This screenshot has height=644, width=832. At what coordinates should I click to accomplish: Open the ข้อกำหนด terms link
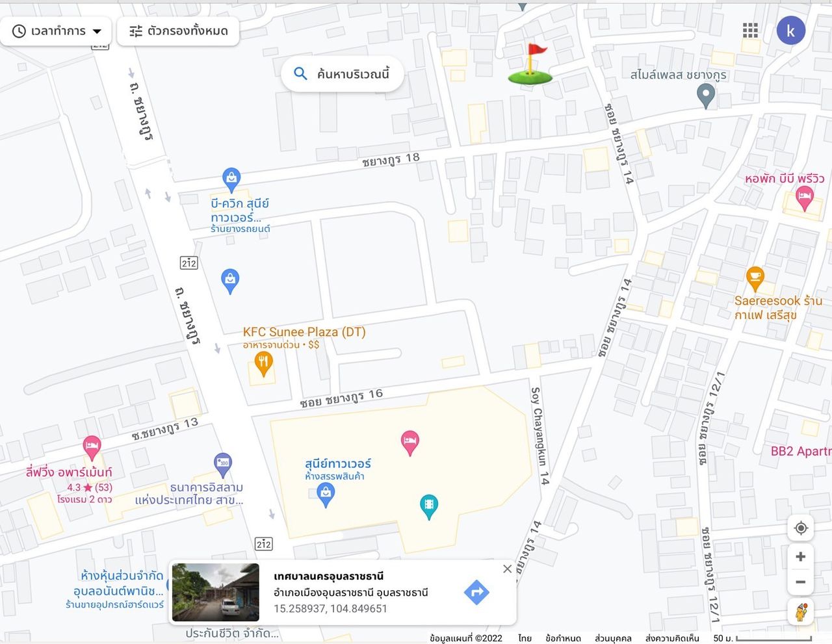coord(563,638)
